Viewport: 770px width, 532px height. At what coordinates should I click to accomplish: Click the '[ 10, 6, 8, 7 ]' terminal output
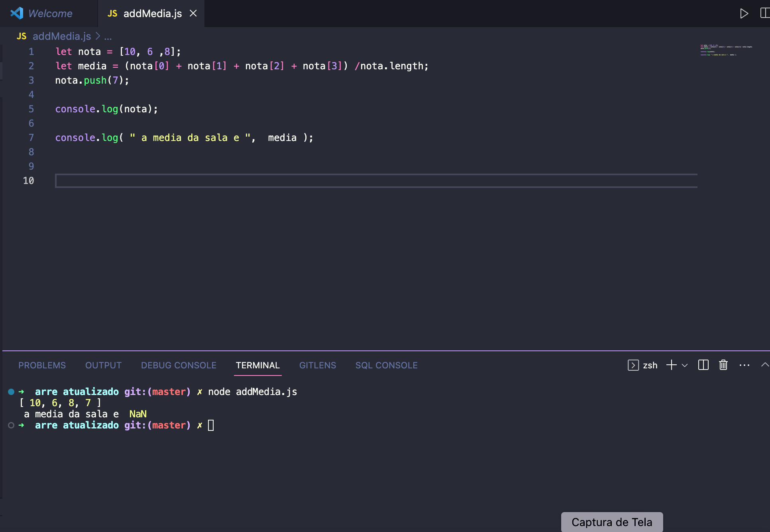tap(60, 403)
